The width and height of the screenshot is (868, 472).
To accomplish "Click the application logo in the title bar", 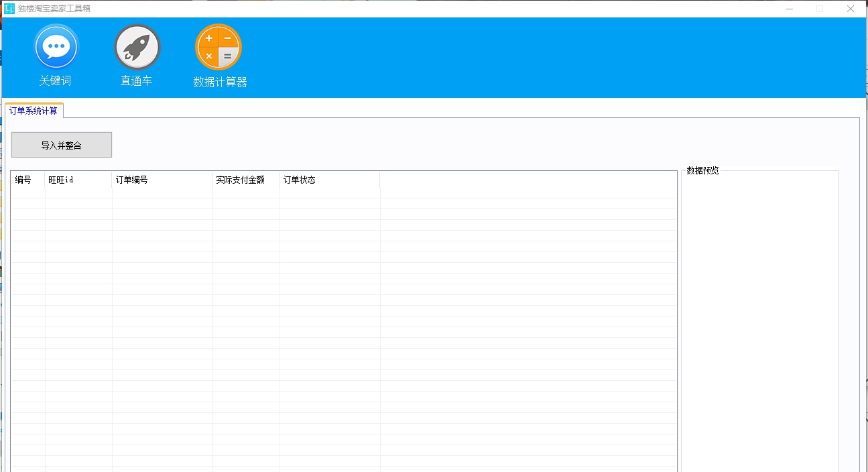I will coord(8,9).
